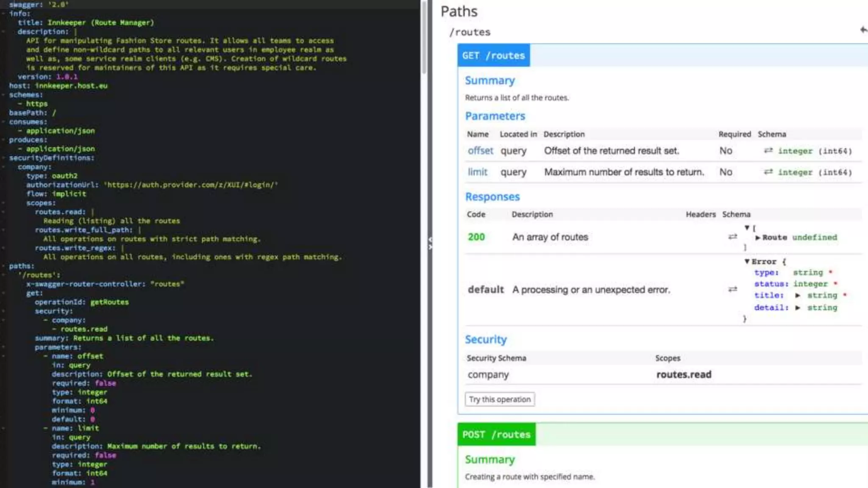Collapse the POST /routes operation header
868x488 pixels.
point(496,435)
